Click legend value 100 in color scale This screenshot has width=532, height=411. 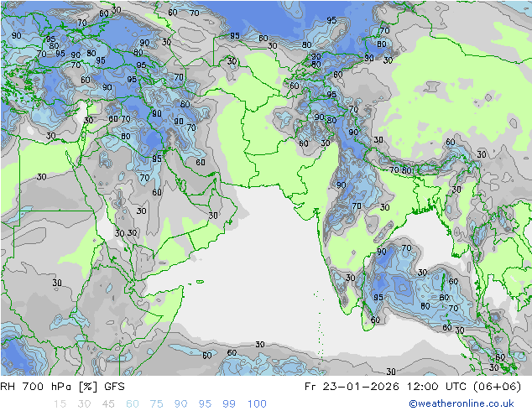pyautogui.click(x=257, y=404)
